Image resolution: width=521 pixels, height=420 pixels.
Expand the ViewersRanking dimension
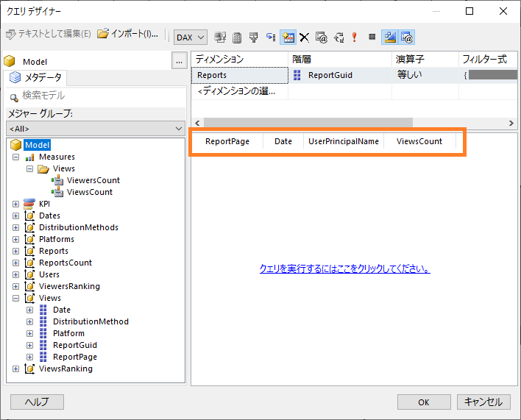(x=15, y=287)
